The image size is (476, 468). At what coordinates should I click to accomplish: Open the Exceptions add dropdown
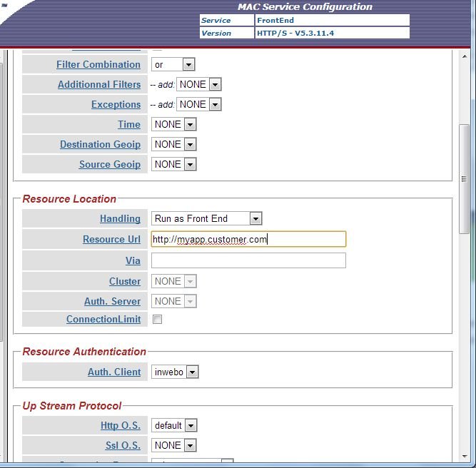(199, 104)
